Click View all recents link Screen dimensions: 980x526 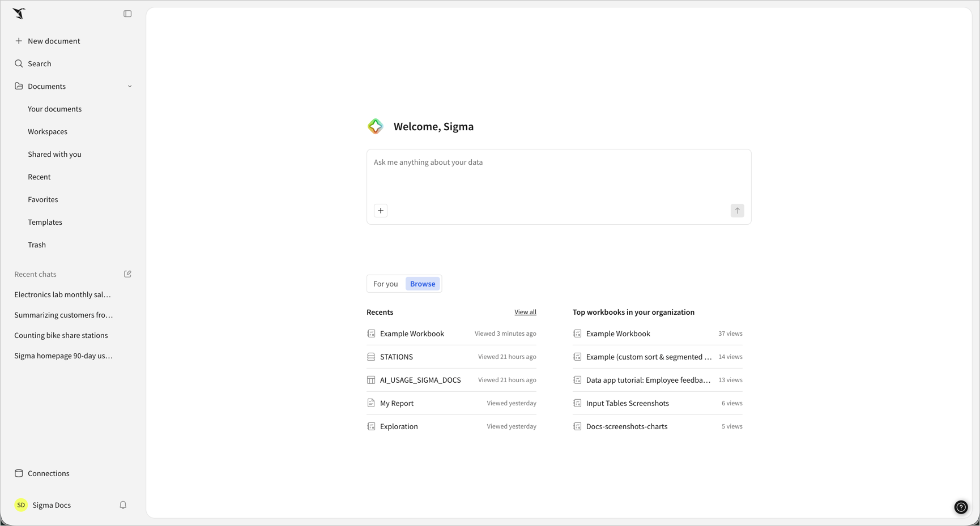[525, 312]
